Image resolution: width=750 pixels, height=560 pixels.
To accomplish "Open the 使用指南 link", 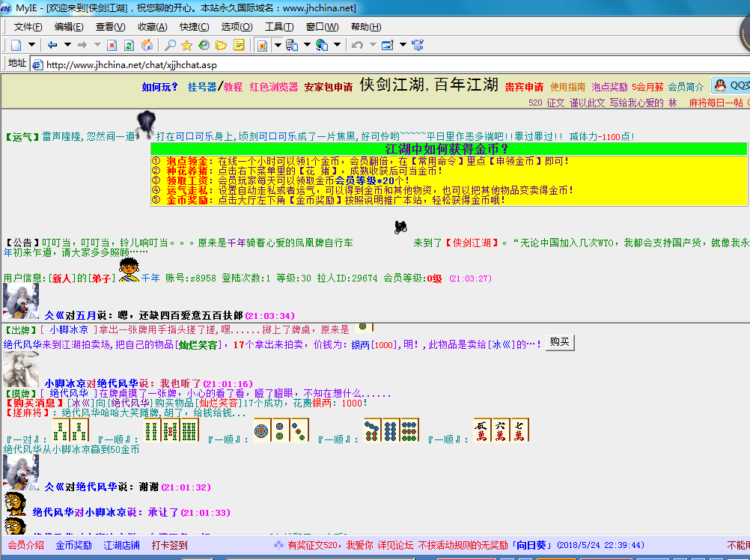I will pos(567,87).
